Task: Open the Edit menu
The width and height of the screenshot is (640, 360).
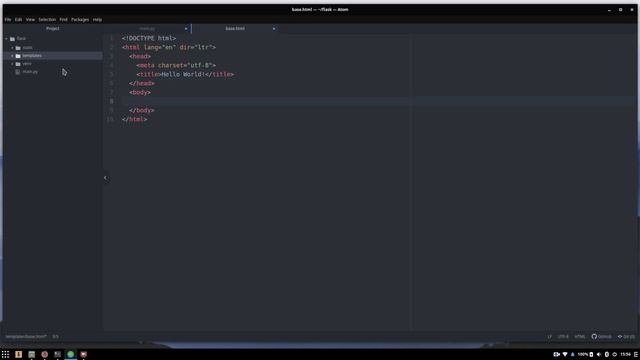Action: [x=18, y=20]
